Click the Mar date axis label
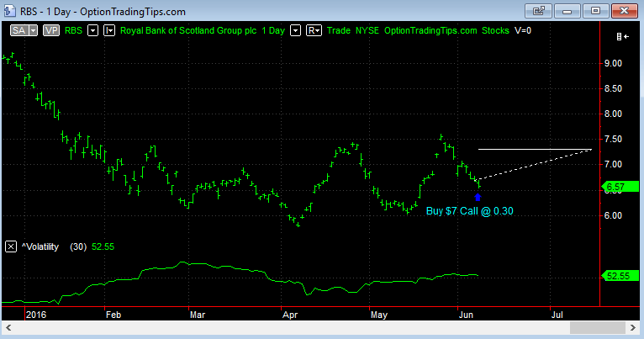 pos(198,315)
